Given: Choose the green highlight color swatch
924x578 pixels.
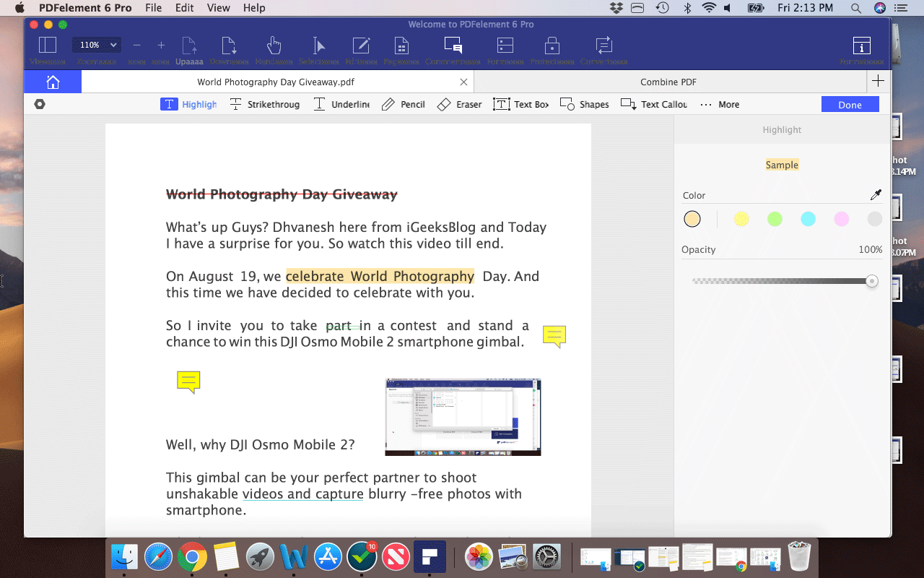Looking at the screenshot, I should coord(775,219).
